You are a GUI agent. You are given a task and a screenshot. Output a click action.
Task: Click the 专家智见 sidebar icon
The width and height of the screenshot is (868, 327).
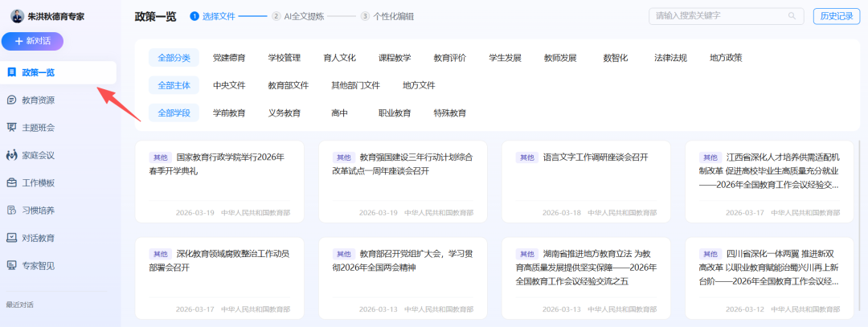tap(11, 266)
